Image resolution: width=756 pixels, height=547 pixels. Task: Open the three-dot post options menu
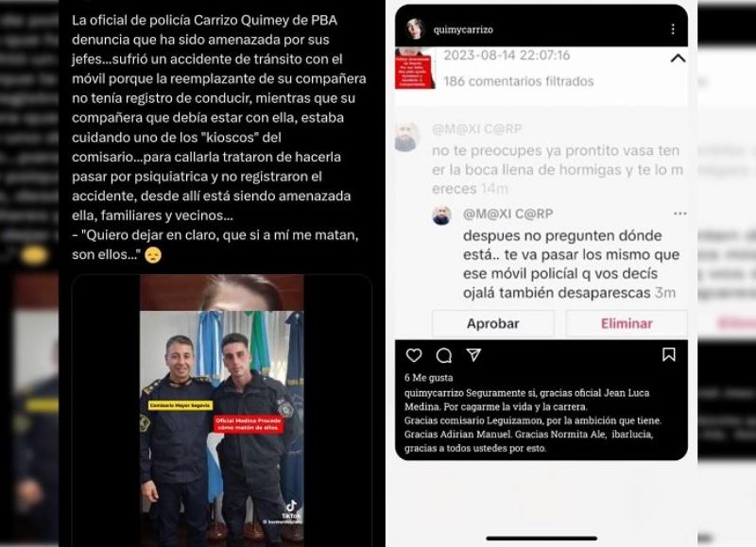673,29
